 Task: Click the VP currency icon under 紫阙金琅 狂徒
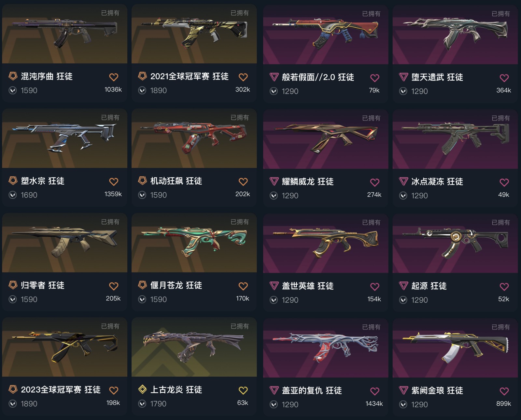pyautogui.click(x=403, y=404)
